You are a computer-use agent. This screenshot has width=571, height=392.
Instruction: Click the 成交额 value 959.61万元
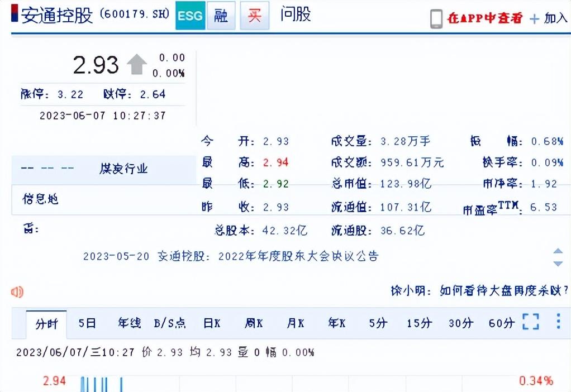pyautogui.click(x=412, y=162)
